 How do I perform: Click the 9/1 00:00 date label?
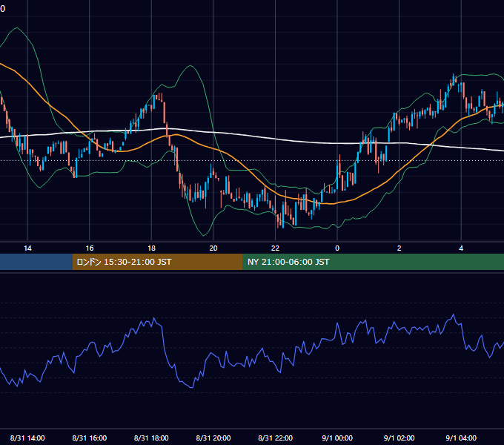coord(337,438)
